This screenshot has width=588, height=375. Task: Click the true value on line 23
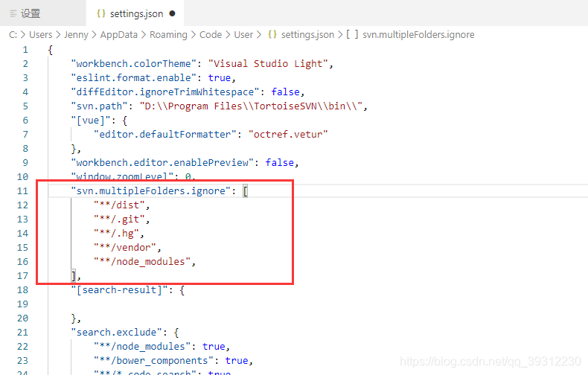pos(237,361)
